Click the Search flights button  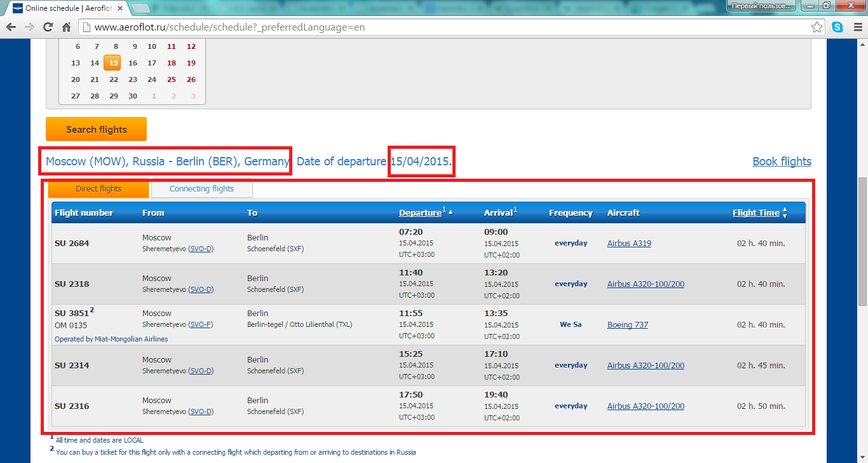(x=96, y=129)
